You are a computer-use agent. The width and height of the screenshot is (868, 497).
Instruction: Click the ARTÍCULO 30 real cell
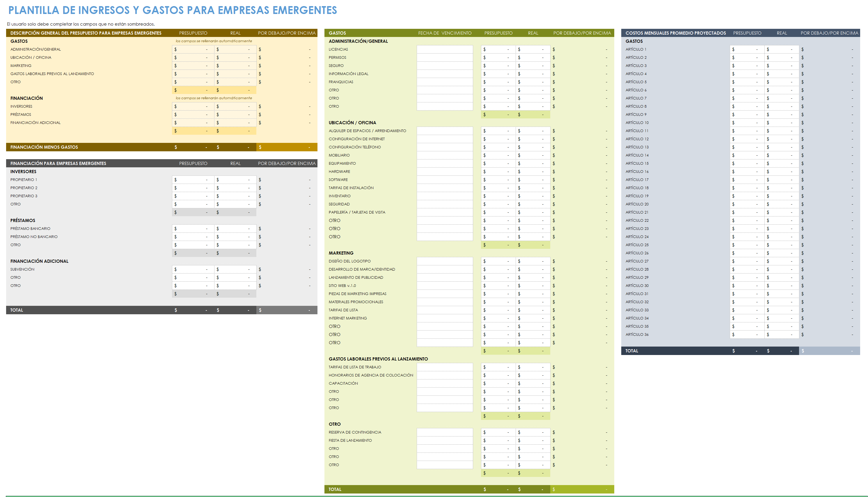pos(782,286)
